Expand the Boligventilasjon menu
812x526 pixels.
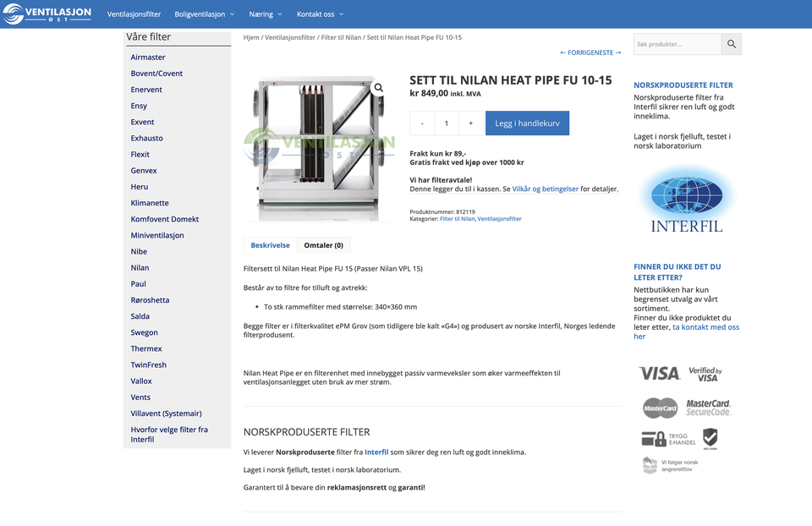click(x=204, y=14)
